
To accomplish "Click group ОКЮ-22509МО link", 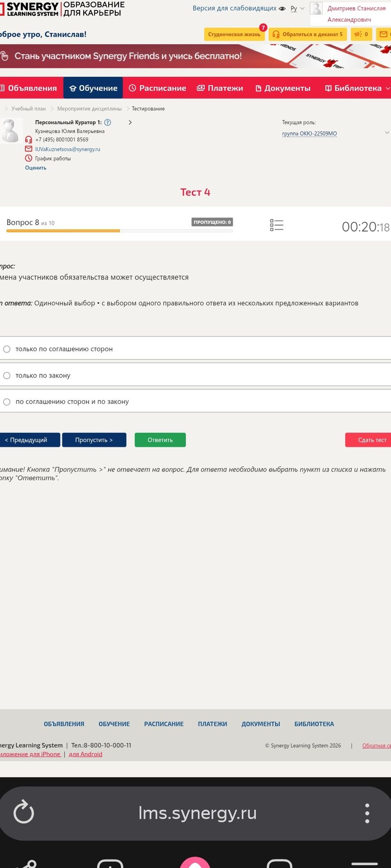I will (x=310, y=134).
